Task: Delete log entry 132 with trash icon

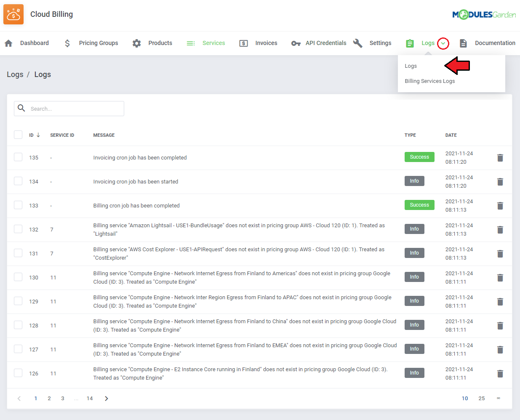Action: 500,230
